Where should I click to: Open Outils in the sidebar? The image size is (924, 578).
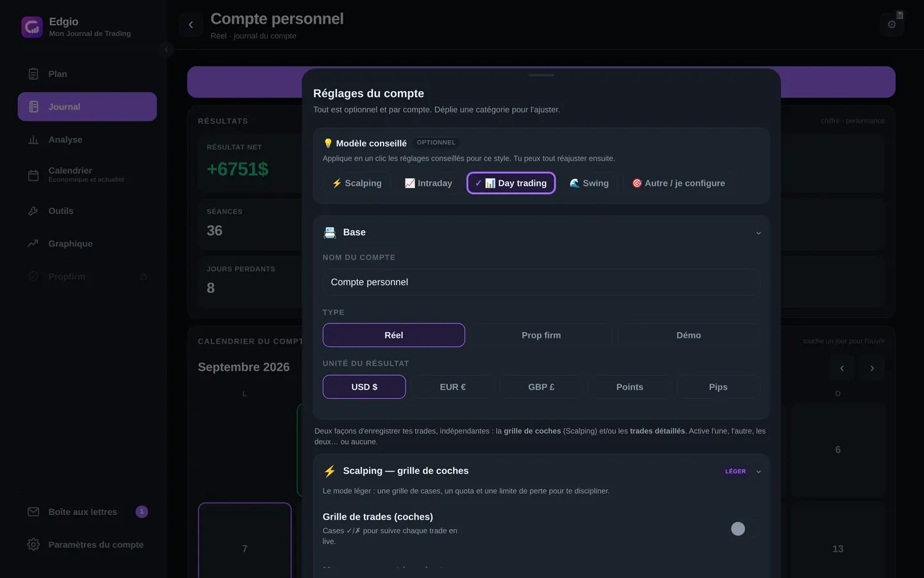(x=87, y=211)
